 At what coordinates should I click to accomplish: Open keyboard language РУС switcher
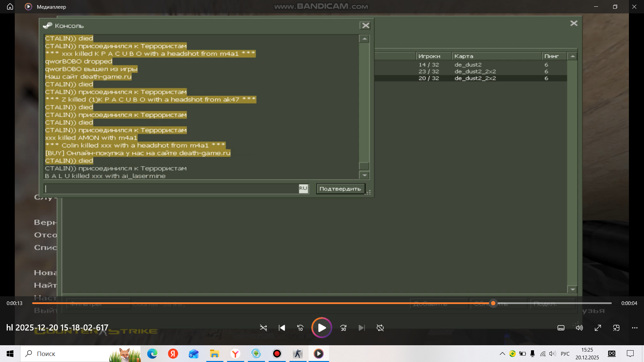pyautogui.click(x=565, y=354)
